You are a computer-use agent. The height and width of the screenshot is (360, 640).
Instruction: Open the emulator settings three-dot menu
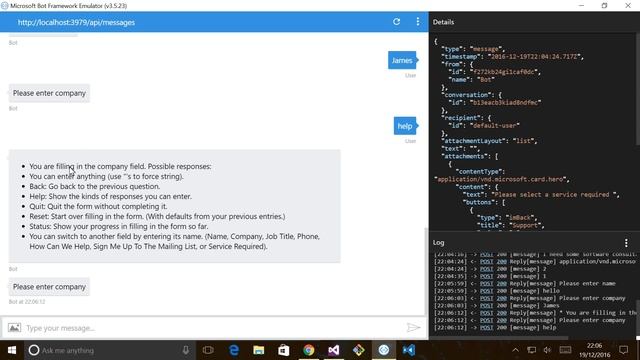click(418, 22)
